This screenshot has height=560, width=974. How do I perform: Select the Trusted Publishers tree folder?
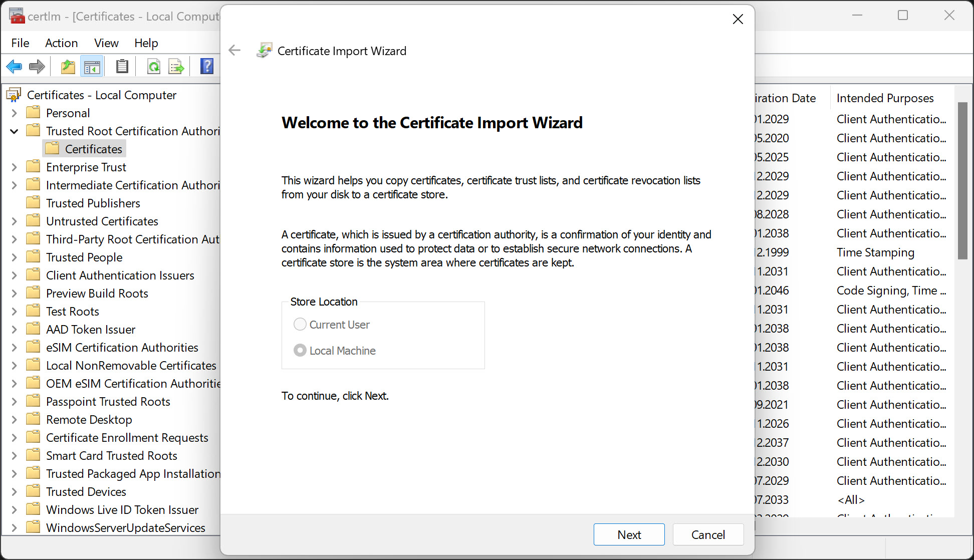click(x=93, y=203)
